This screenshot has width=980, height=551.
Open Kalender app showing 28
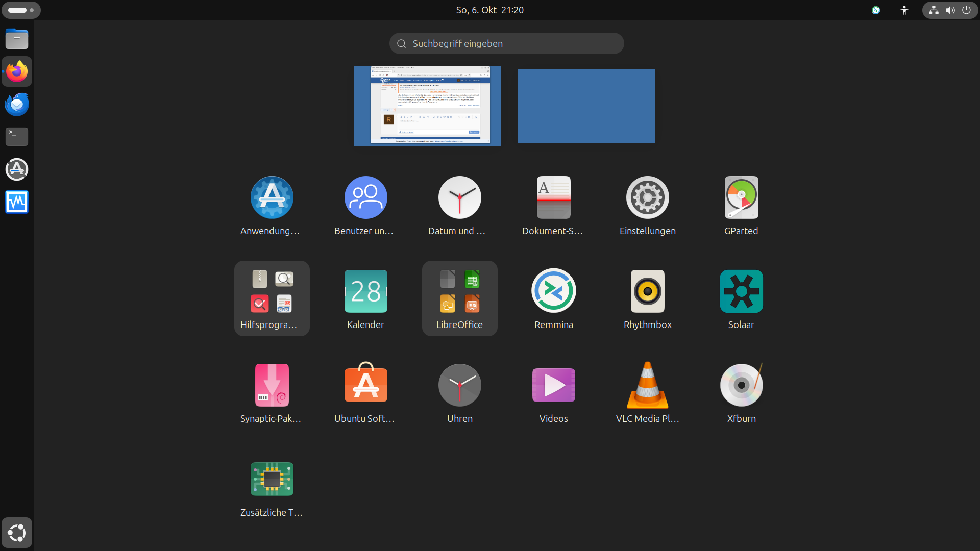tap(365, 291)
